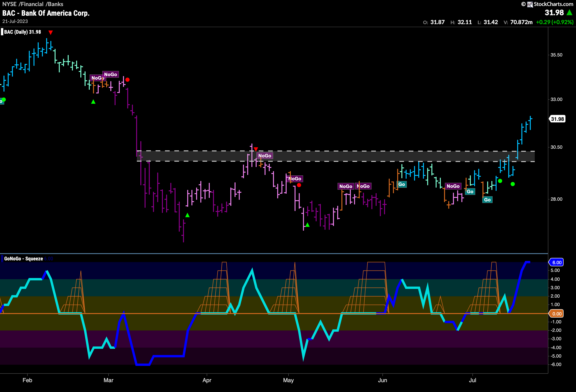Screen dimensions: 576x392
Task: Click the -2.00 squeeze axis label
Action: pyautogui.click(x=556, y=330)
